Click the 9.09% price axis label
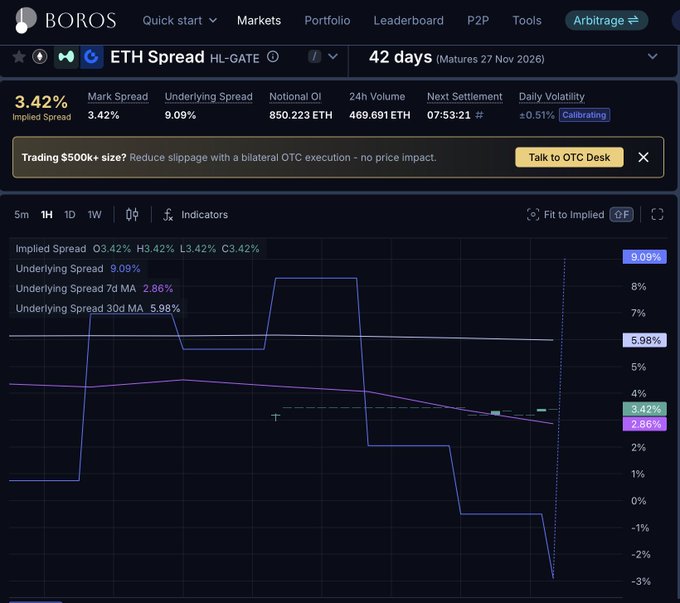 pyautogui.click(x=645, y=257)
